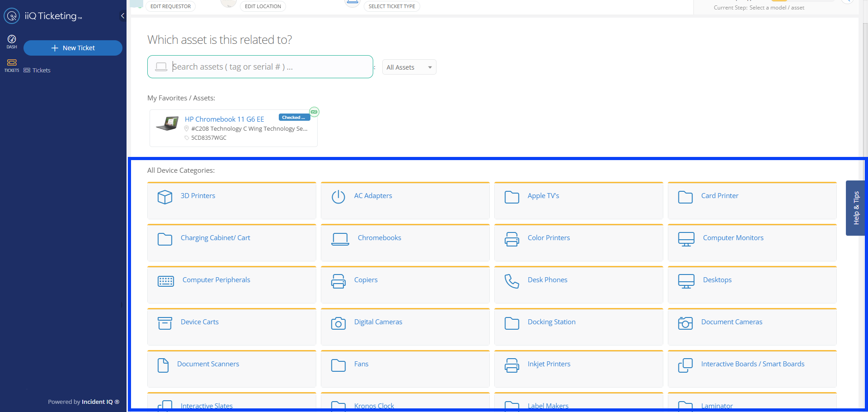This screenshot has width=868, height=412.
Task: Select the Edit Location step
Action: 263,6
